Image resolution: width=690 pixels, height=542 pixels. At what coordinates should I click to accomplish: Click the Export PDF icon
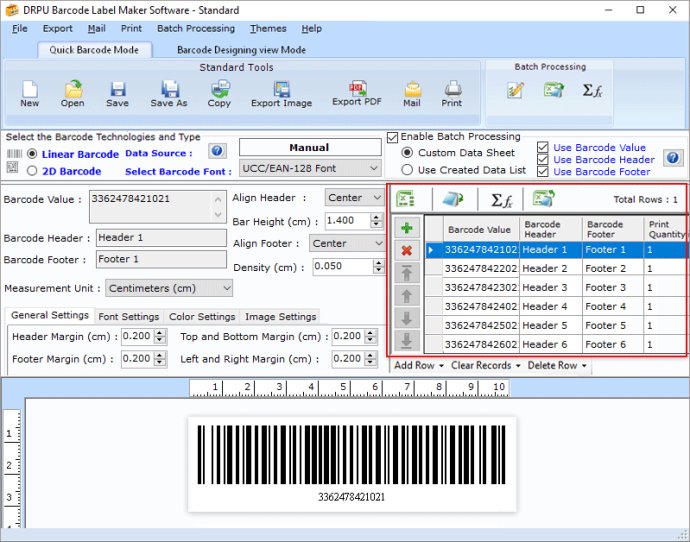[357, 88]
